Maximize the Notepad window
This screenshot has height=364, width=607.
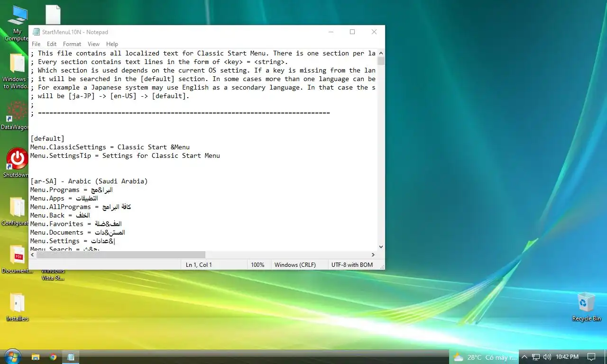(x=352, y=32)
